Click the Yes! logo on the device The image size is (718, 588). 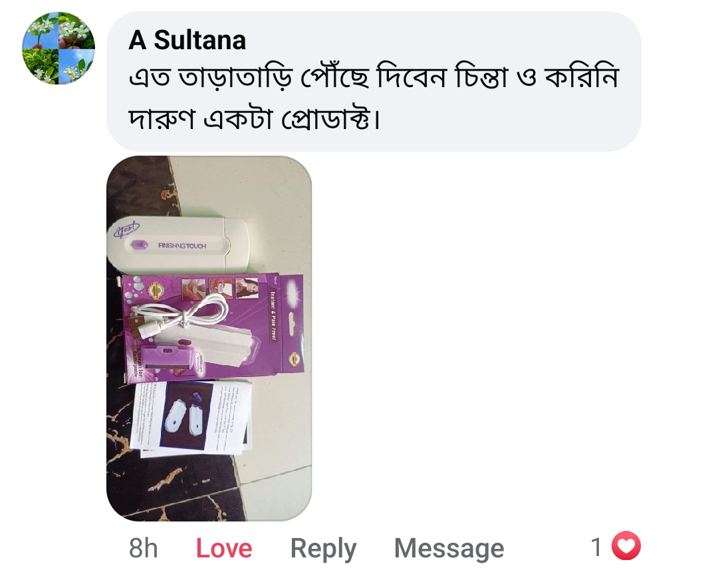click(x=126, y=229)
